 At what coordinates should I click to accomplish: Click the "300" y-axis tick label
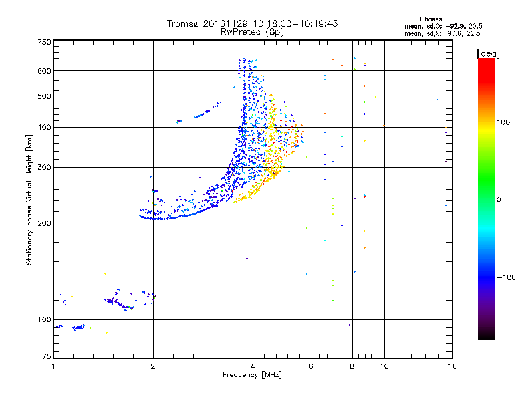pos(44,168)
